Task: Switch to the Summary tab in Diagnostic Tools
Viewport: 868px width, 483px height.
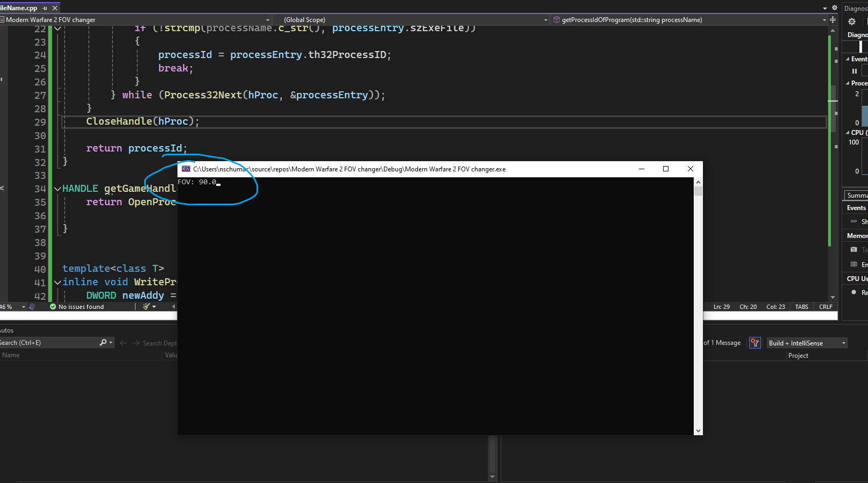Action: click(856, 196)
